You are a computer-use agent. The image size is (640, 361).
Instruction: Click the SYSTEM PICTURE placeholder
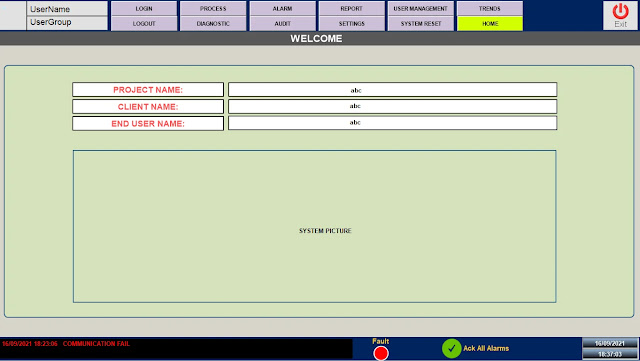point(315,227)
